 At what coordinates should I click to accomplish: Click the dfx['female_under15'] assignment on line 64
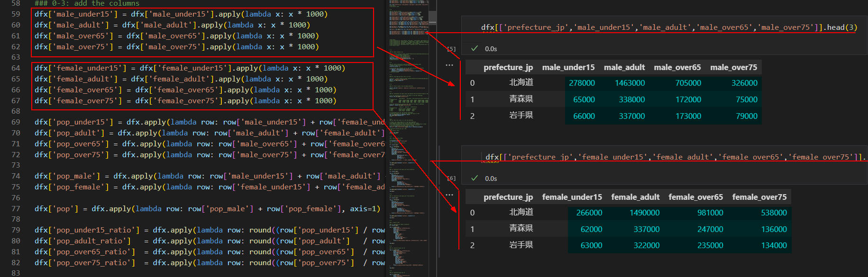tap(190, 68)
